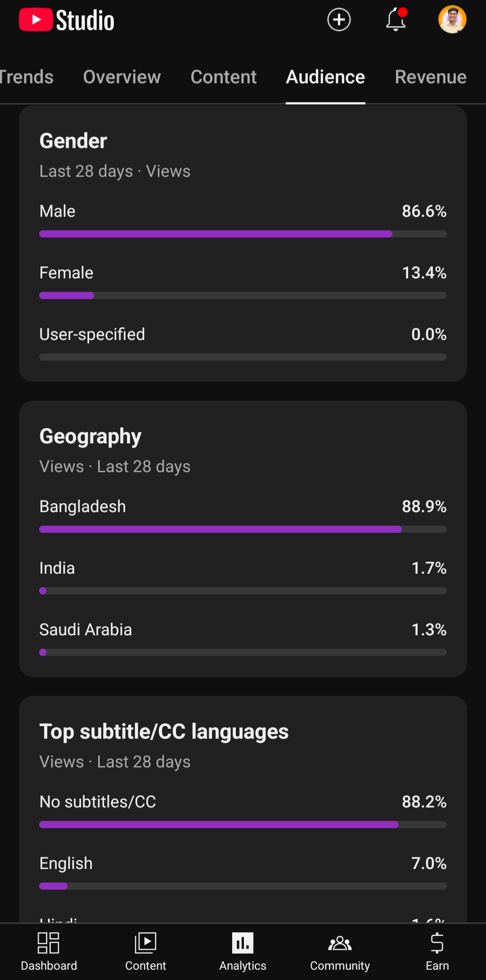Open the Geography card heading

[90, 436]
